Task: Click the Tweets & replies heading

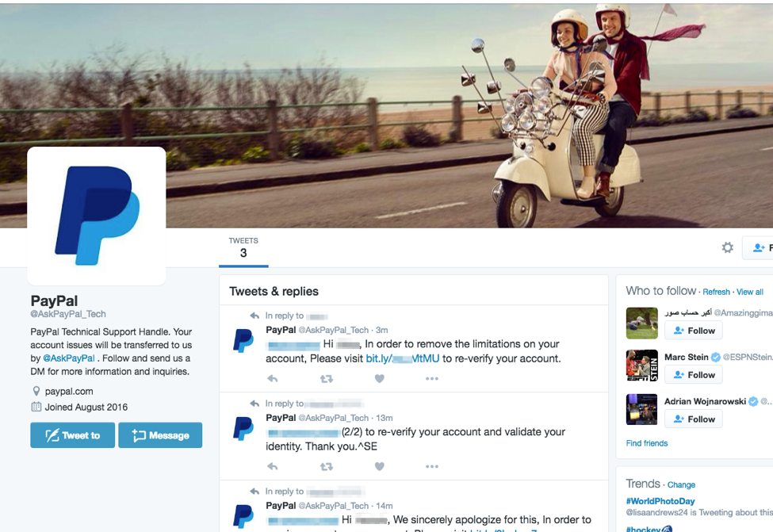Action: pyautogui.click(x=274, y=292)
